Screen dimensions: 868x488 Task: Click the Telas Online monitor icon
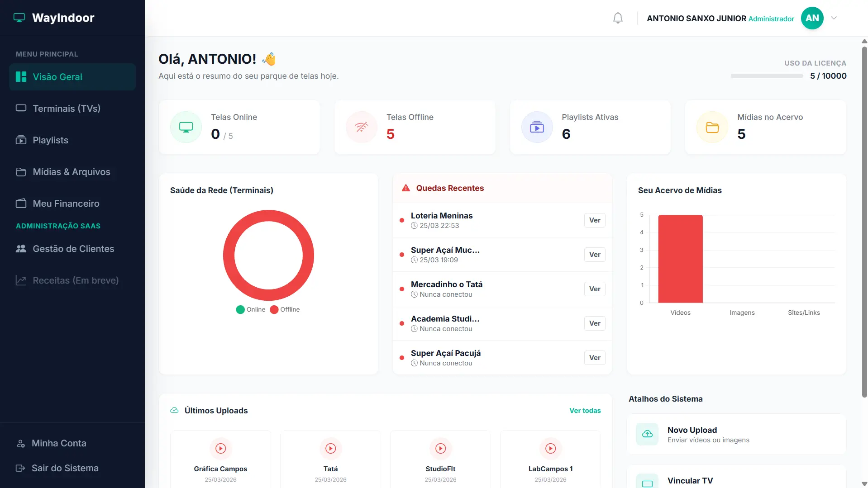(x=186, y=127)
